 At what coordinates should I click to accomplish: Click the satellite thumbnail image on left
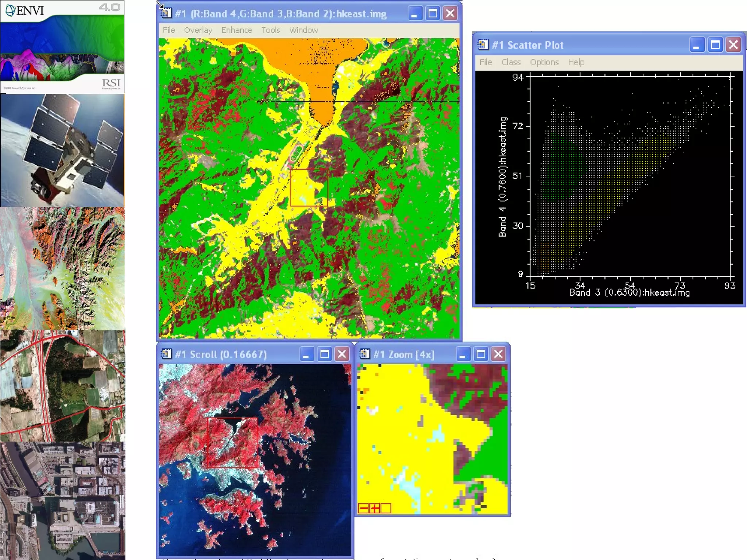click(62, 150)
